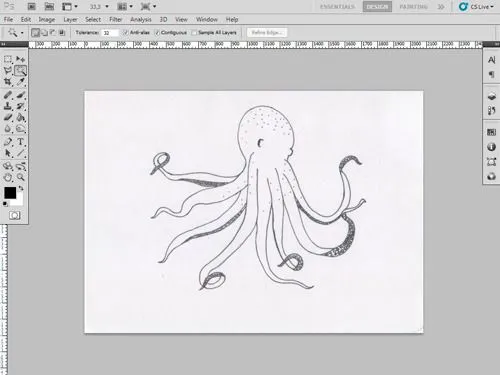Select the History Brush tool
This screenshot has width=500, height=375.
tap(20, 106)
